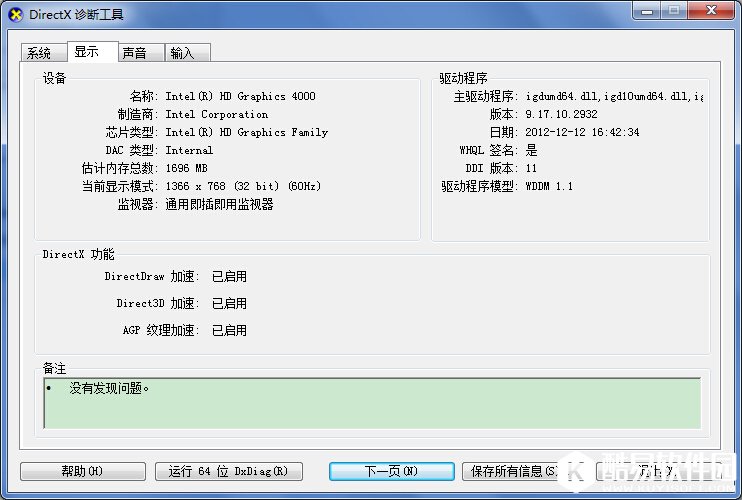
Task: Click manufacturer value Intel Corporation
Action: pos(217,114)
